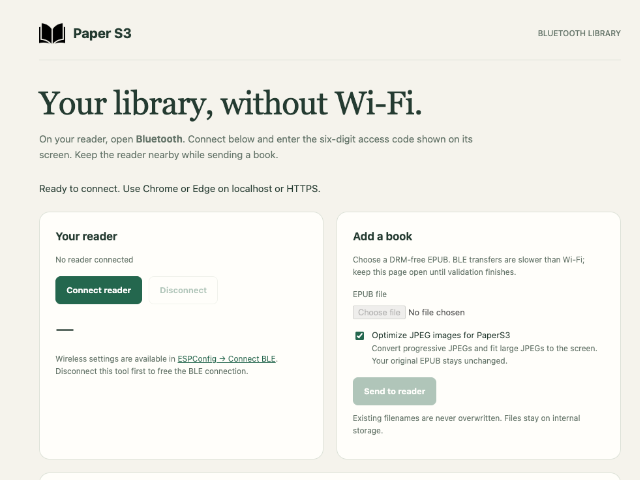Click the bold Bluetooth word in instructions
This screenshot has height=480, width=640.
coord(160,139)
